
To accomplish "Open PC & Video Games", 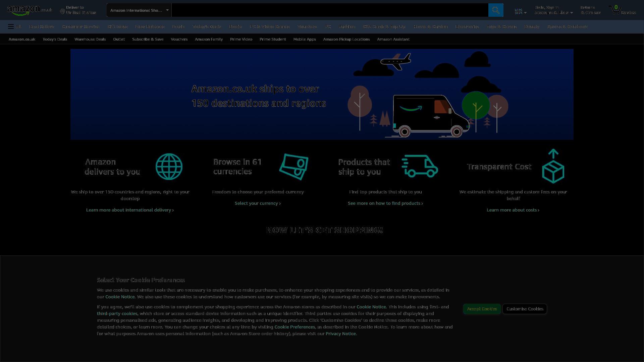I will click(x=270, y=26).
